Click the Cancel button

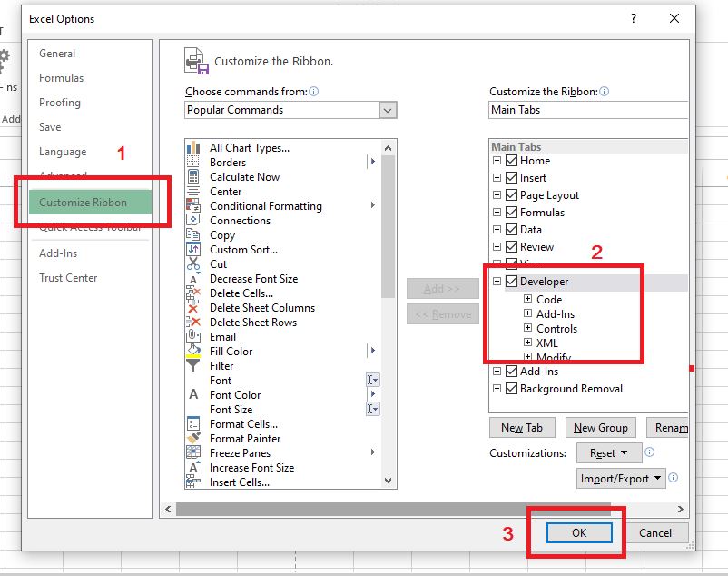click(655, 532)
